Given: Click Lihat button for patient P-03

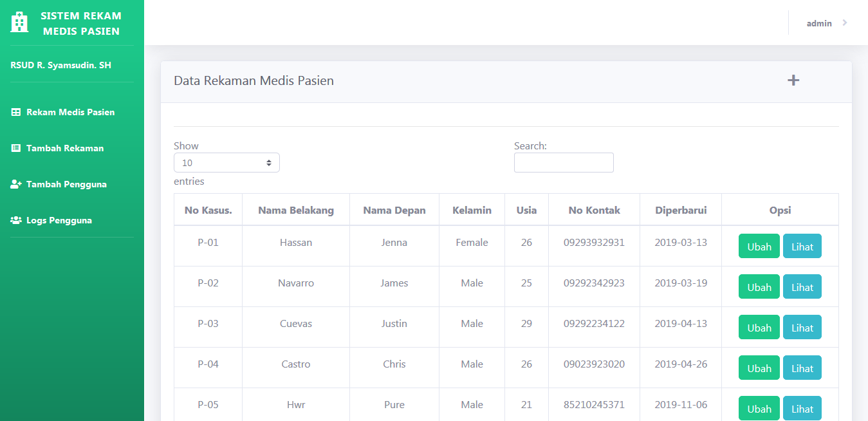Looking at the screenshot, I should pos(802,328).
